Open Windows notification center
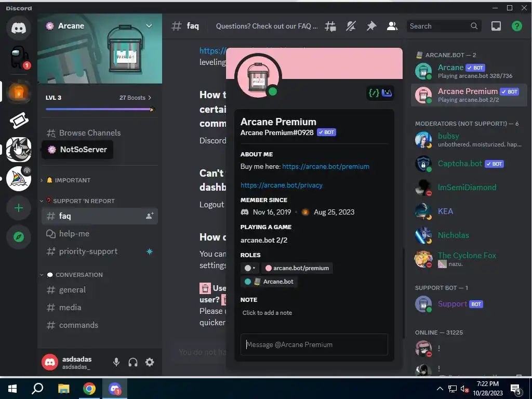This screenshot has width=532, height=399. point(516,390)
